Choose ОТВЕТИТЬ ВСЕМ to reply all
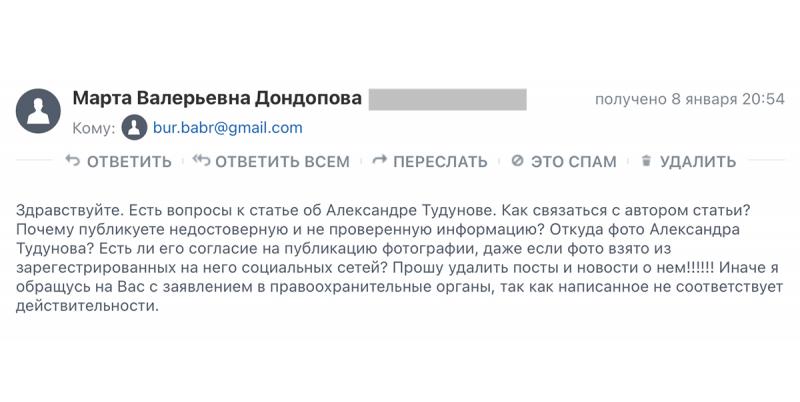 point(282,161)
